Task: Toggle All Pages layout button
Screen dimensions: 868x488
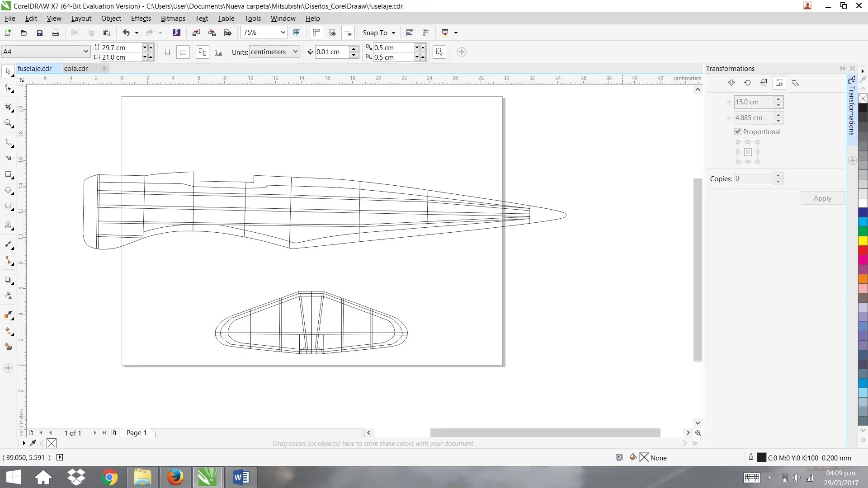Action: pyautogui.click(x=203, y=52)
